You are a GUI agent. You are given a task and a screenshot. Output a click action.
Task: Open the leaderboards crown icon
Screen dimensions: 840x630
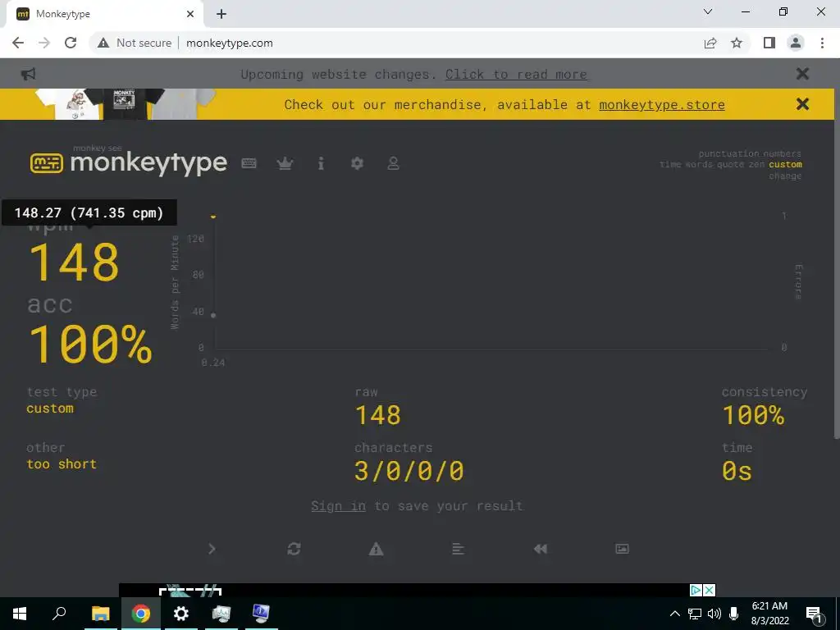tap(285, 163)
